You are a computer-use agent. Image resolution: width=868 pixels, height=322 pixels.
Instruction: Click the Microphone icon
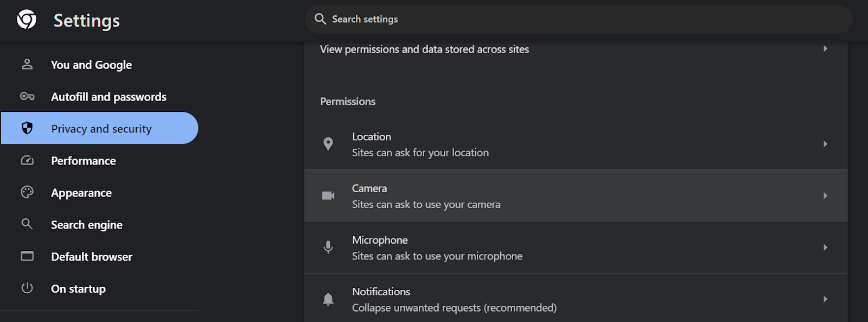coord(328,247)
